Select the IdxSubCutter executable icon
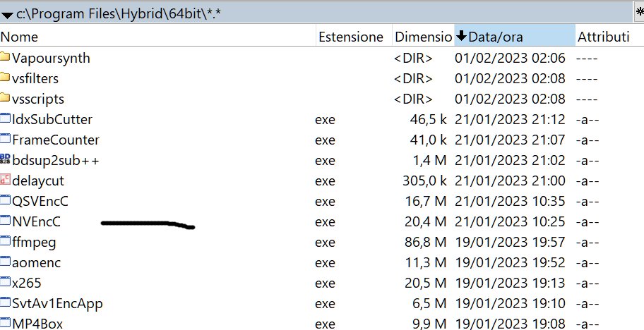The image size is (644, 330). click(5, 119)
